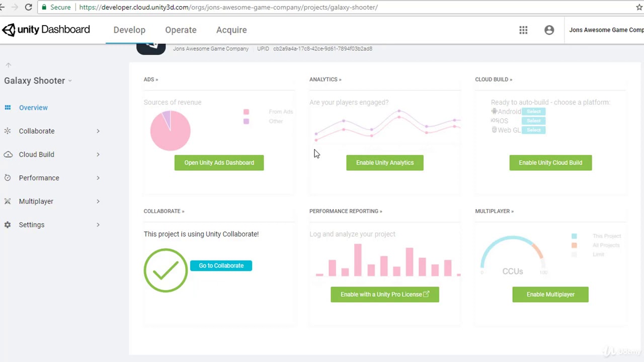This screenshot has height=362, width=644.
Task: Click the Collaborate sidebar icon
Action: coord(8,131)
